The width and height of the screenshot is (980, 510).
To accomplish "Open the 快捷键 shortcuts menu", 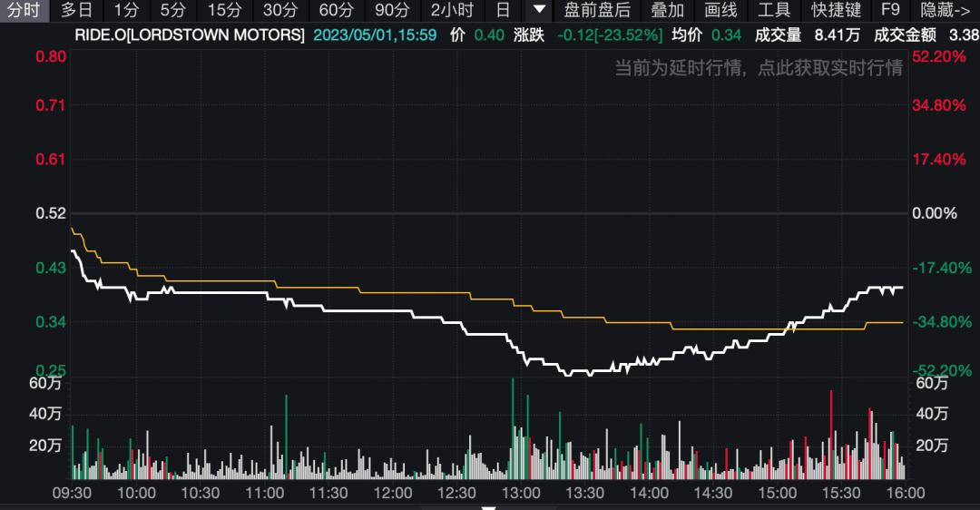I will tap(836, 10).
